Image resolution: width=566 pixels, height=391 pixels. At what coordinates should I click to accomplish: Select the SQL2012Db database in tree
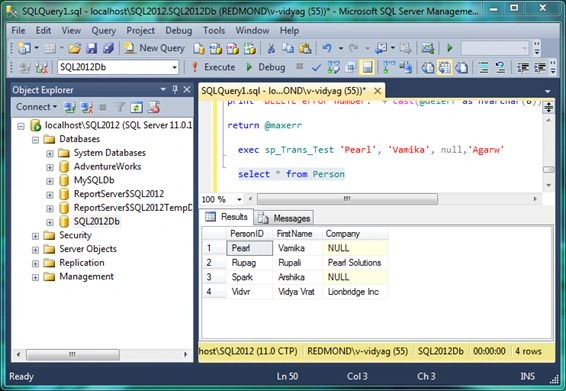pos(96,221)
